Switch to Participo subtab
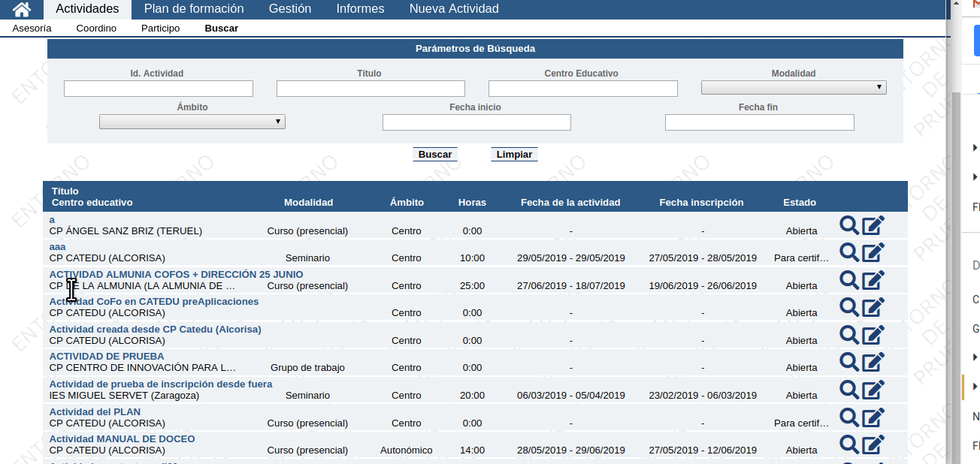 [x=161, y=29]
